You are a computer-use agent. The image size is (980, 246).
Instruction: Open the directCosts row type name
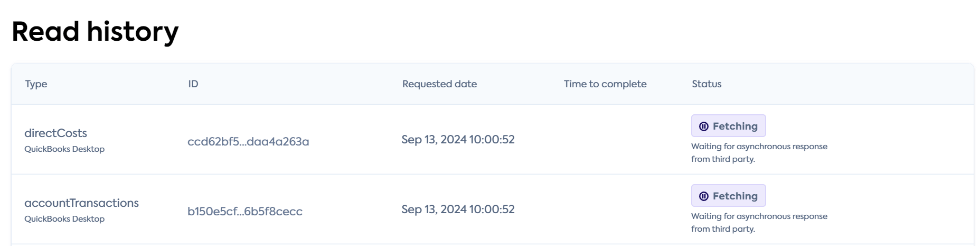click(x=55, y=133)
